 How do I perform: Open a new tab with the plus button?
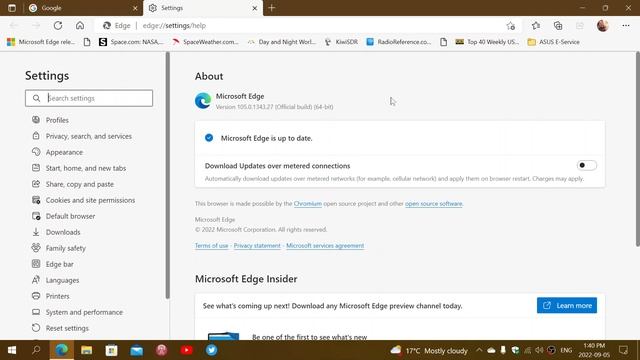(271, 8)
